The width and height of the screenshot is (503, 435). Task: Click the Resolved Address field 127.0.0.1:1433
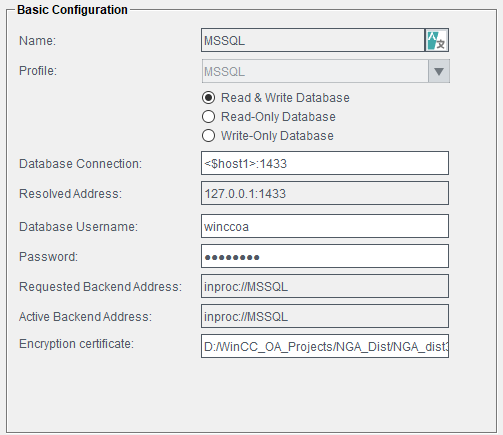(325, 193)
